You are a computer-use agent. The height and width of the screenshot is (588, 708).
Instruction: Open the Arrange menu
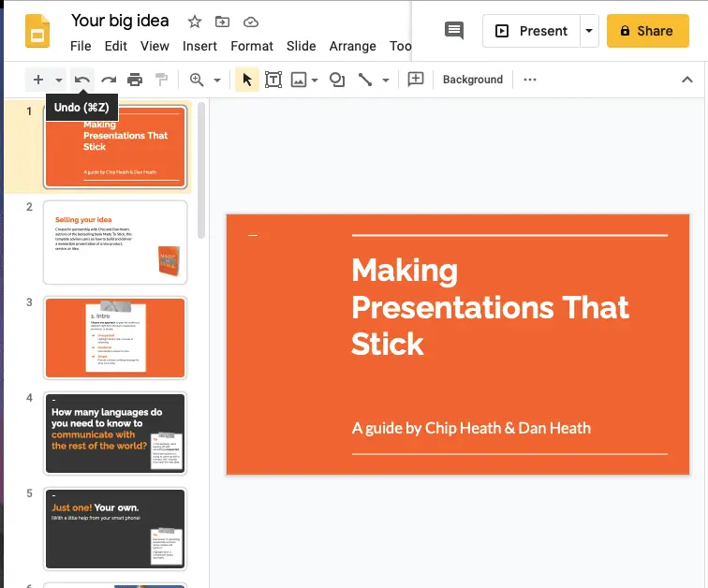click(353, 46)
